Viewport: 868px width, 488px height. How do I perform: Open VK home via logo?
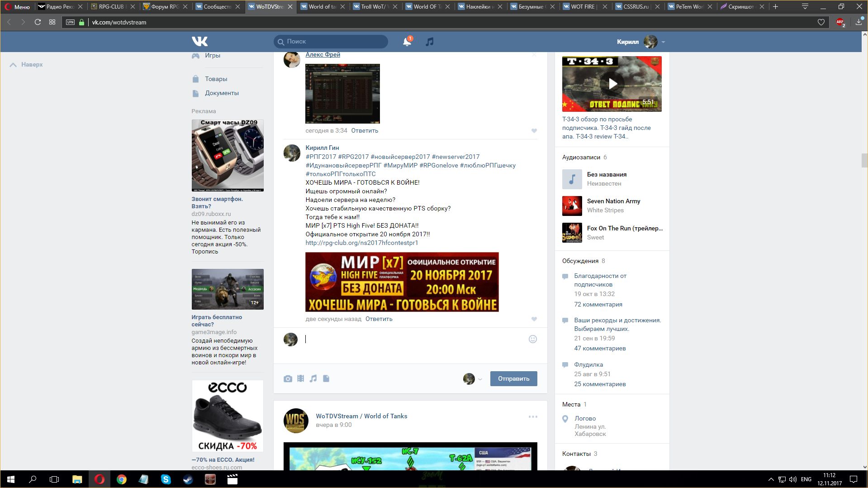[199, 41]
